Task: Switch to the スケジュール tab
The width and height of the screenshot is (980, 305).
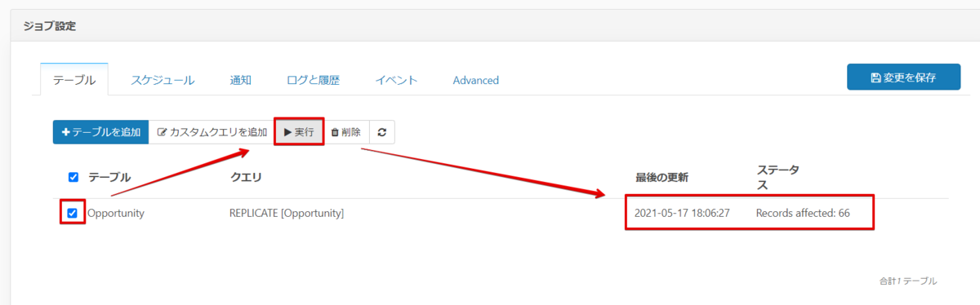Action: (163, 80)
